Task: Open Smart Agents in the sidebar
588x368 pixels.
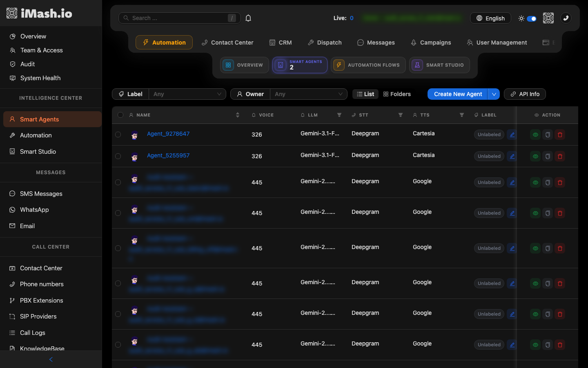Action: pyautogui.click(x=52, y=119)
